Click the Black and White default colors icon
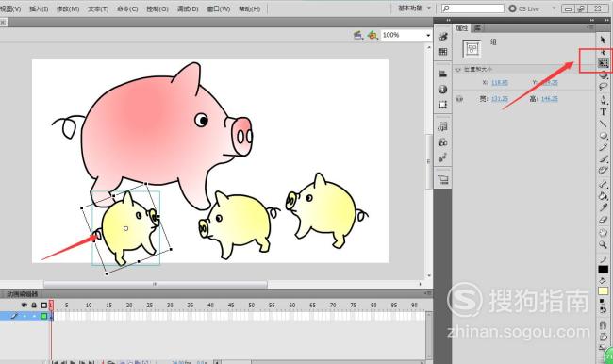Viewport: 613px width, 364px height. click(603, 302)
